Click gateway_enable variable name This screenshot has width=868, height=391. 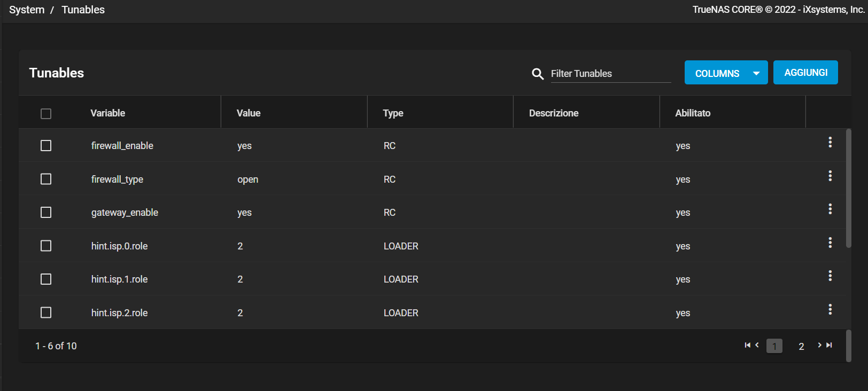click(x=125, y=213)
